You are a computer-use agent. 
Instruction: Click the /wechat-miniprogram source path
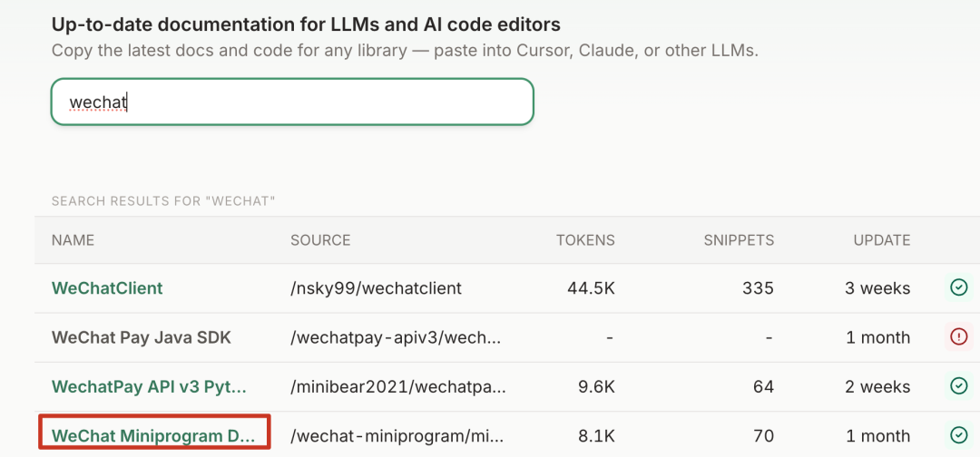coord(397,436)
